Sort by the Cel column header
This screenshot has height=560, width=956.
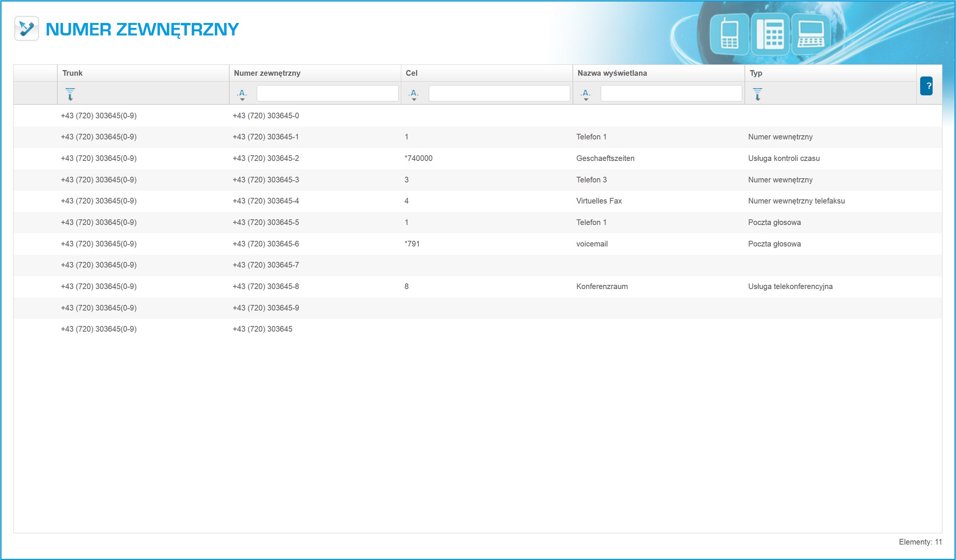[x=411, y=73]
